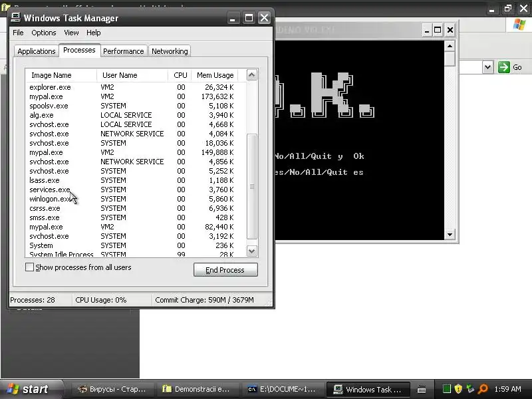
Task: Select the explorer.exe process row
Action: pos(132,87)
